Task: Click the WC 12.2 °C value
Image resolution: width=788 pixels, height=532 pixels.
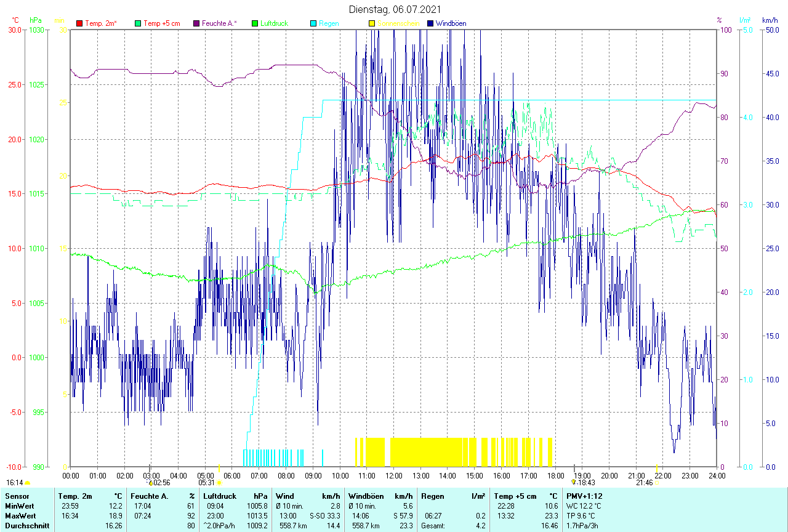Action: click(x=584, y=506)
